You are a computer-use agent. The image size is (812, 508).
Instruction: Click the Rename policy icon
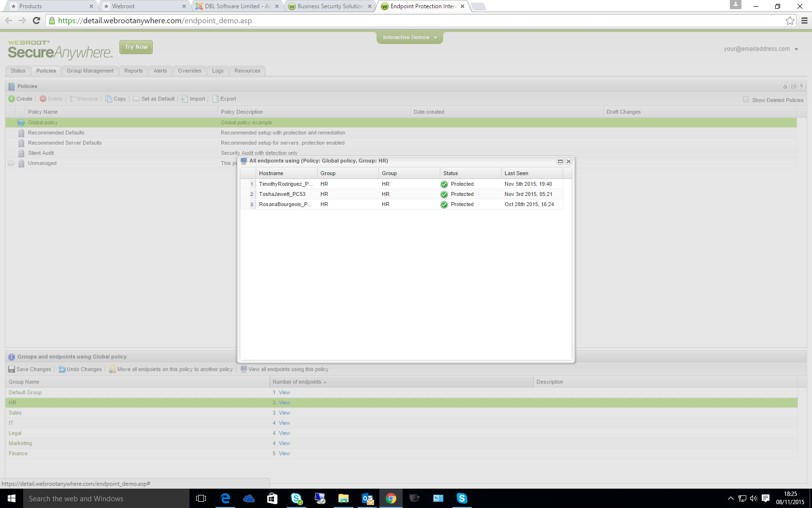pos(73,99)
